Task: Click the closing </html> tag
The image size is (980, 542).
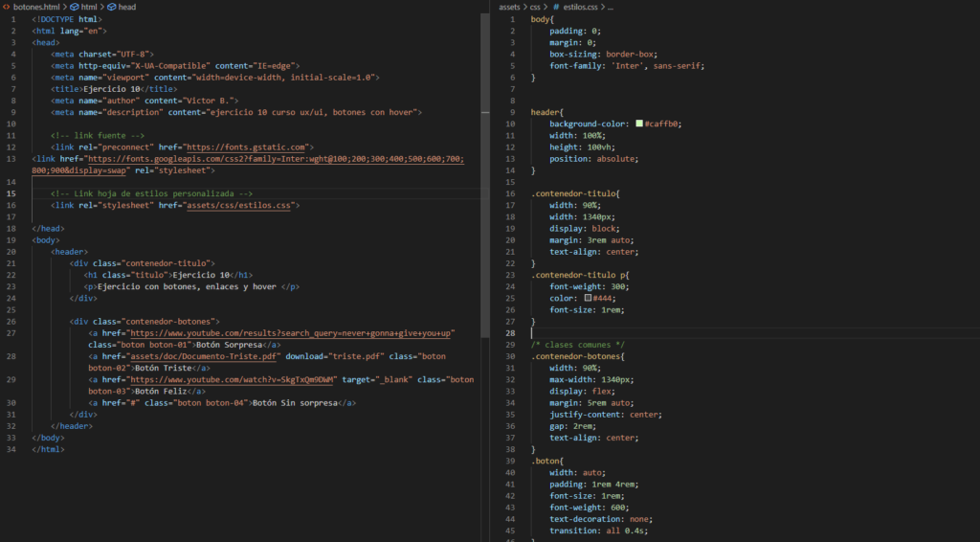Action: pyautogui.click(x=48, y=449)
